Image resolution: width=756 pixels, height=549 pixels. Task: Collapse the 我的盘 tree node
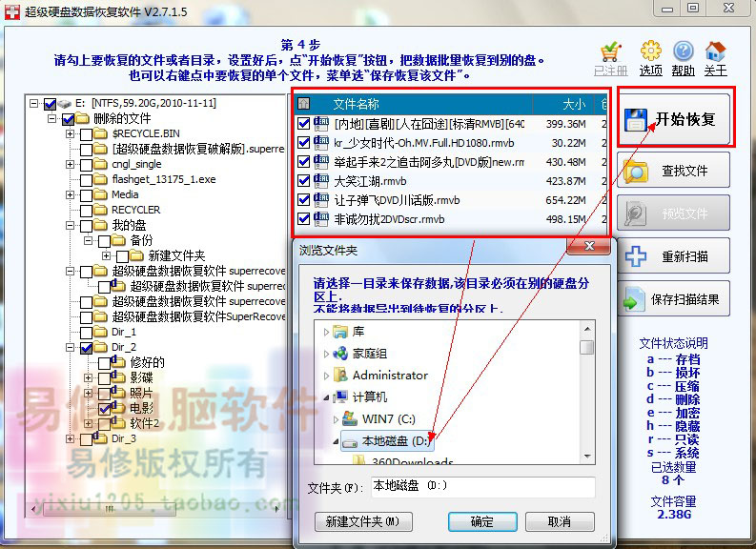[70, 225]
